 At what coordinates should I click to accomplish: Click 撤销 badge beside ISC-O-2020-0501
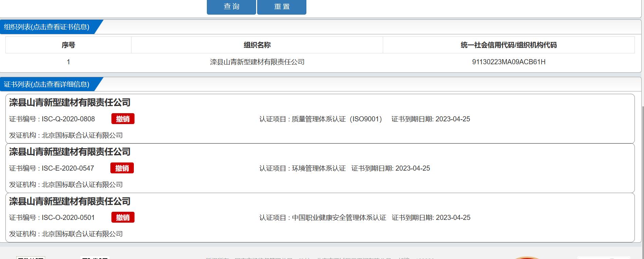[x=123, y=218]
